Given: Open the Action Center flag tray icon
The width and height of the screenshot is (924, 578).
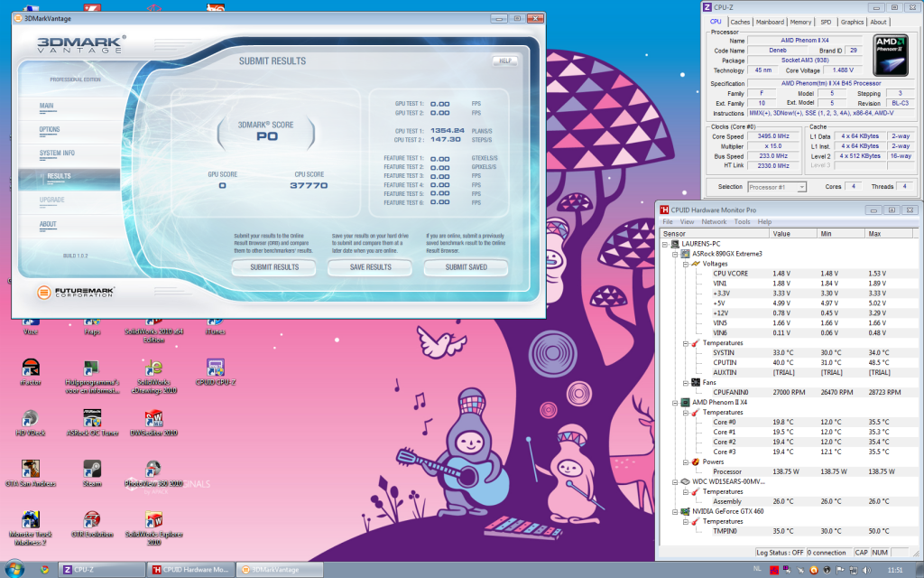Looking at the screenshot, I should [x=840, y=571].
